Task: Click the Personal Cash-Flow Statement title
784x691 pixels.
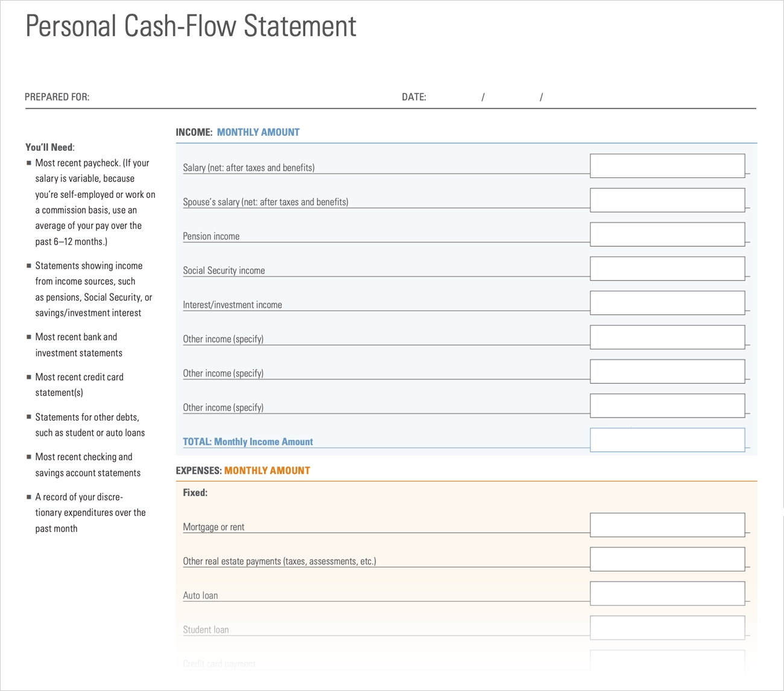Action: coord(191,27)
